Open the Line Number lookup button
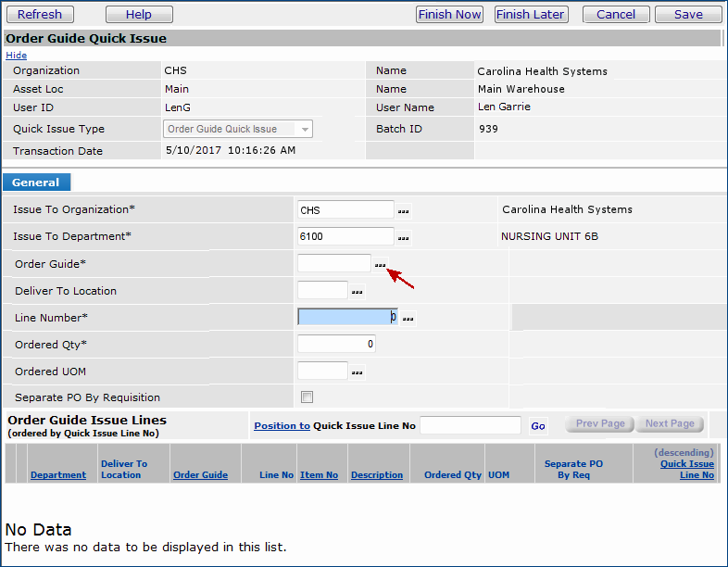 click(408, 319)
